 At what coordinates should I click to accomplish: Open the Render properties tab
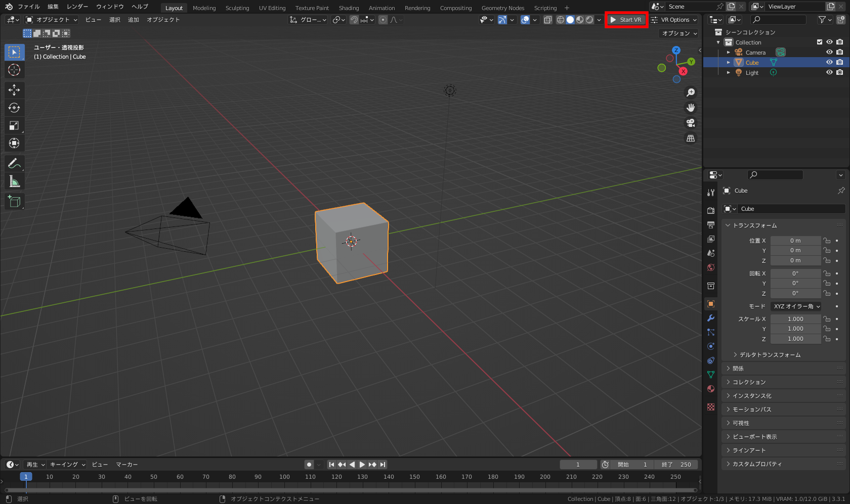(710, 210)
